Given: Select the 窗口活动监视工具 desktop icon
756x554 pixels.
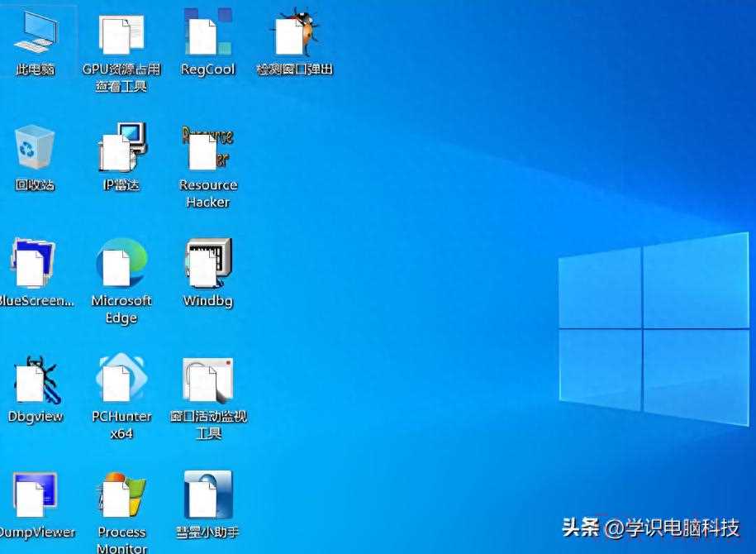Looking at the screenshot, I should click(x=207, y=380).
